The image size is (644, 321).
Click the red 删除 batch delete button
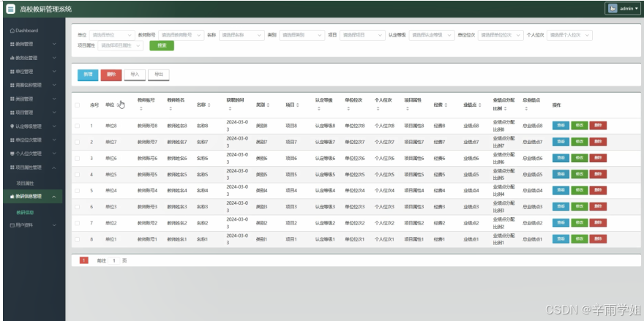[111, 75]
